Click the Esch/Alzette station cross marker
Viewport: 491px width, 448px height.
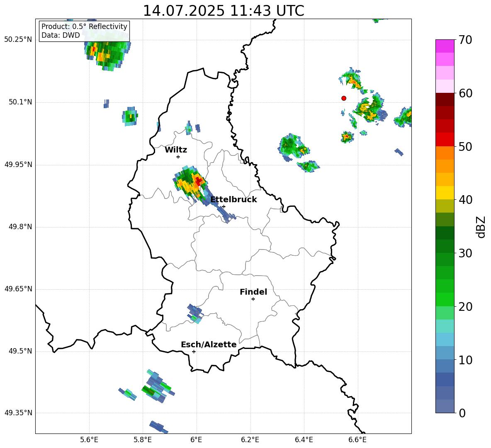tap(194, 351)
